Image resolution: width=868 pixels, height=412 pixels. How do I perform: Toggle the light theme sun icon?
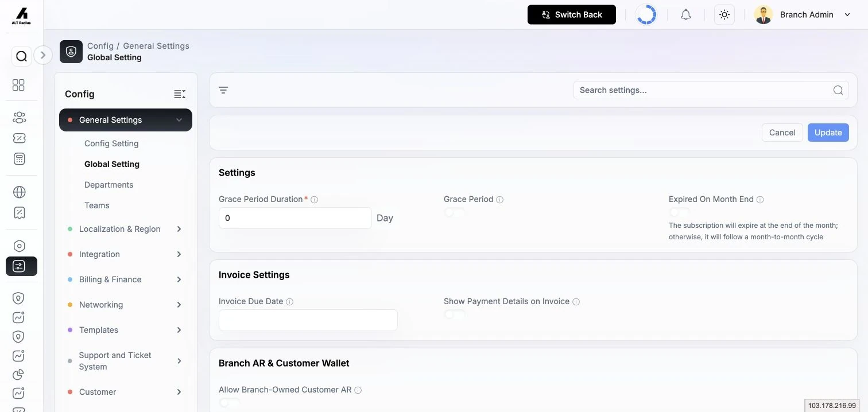(x=724, y=15)
